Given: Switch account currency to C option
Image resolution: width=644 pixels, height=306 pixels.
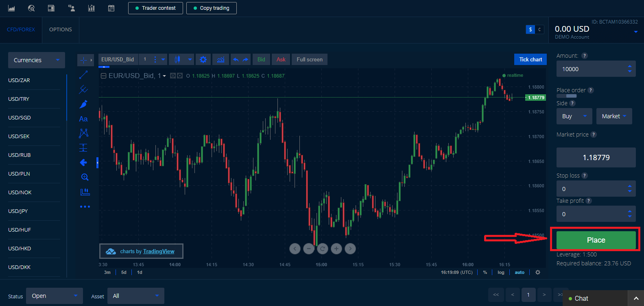Looking at the screenshot, I should point(539,30).
